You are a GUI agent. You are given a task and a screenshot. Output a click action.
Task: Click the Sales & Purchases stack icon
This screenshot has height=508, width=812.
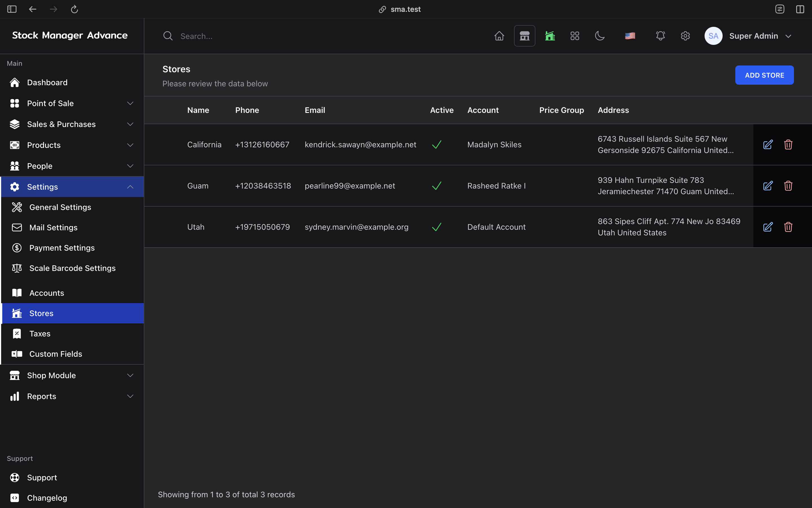[14, 124]
